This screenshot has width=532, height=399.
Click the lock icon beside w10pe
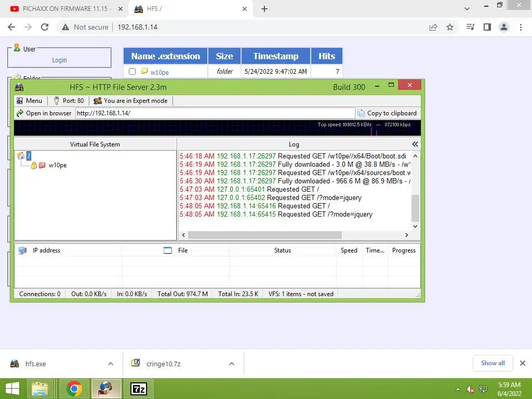[x=34, y=165]
